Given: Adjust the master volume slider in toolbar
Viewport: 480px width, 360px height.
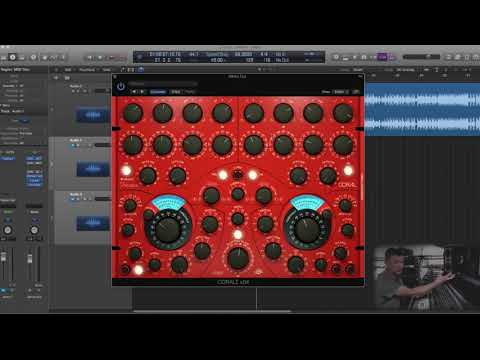Looking at the screenshot, I should coord(421,57).
